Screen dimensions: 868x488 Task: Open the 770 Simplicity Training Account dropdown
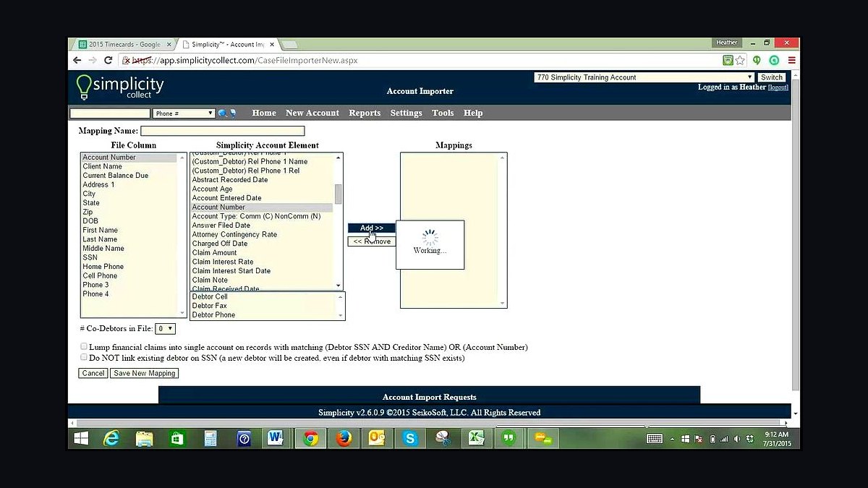point(644,77)
